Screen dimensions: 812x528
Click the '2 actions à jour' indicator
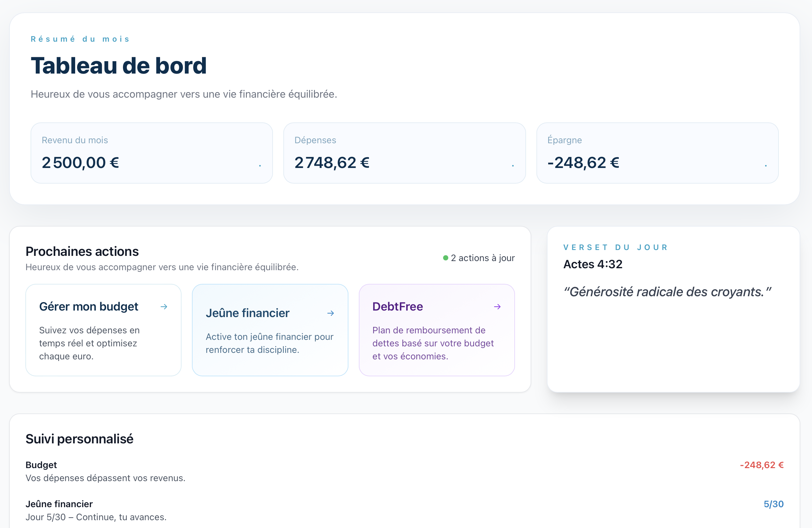coord(483,258)
